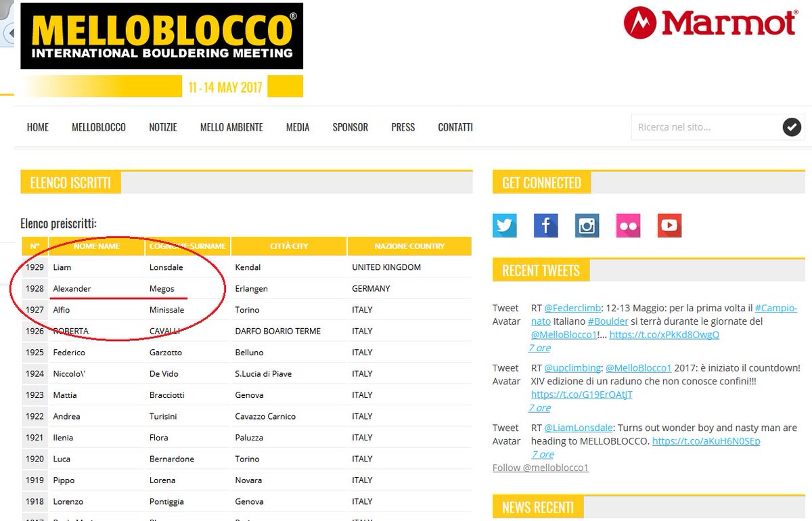812x521 pixels.
Task: Click the city cell 'Erlangen'
Action: [x=251, y=289]
